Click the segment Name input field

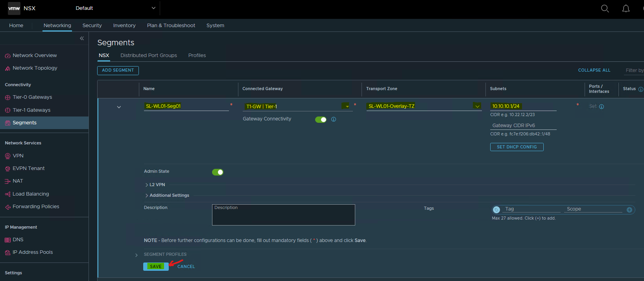pos(186,106)
